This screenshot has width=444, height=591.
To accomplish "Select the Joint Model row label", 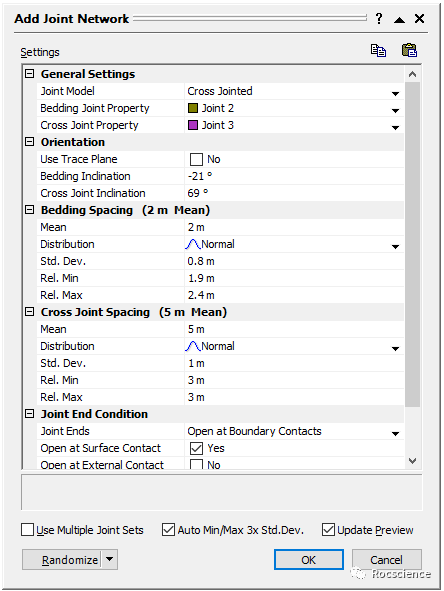I will click(x=67, y=91).
